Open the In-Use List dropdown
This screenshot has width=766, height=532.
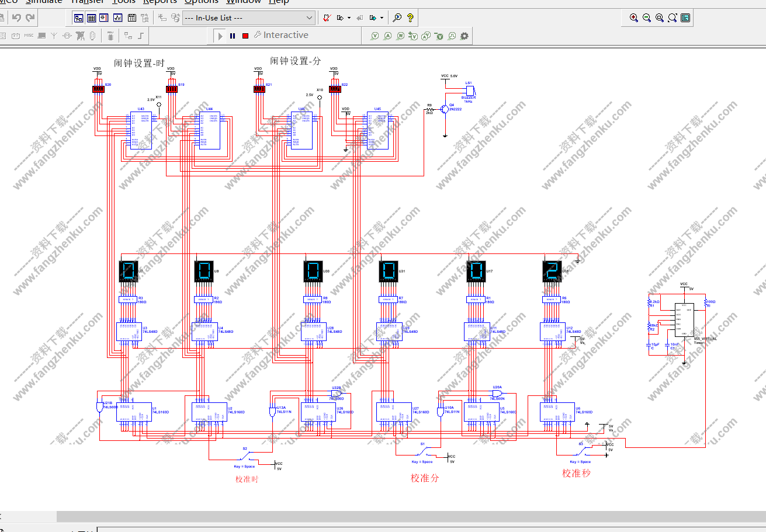[x=249, y=18]
